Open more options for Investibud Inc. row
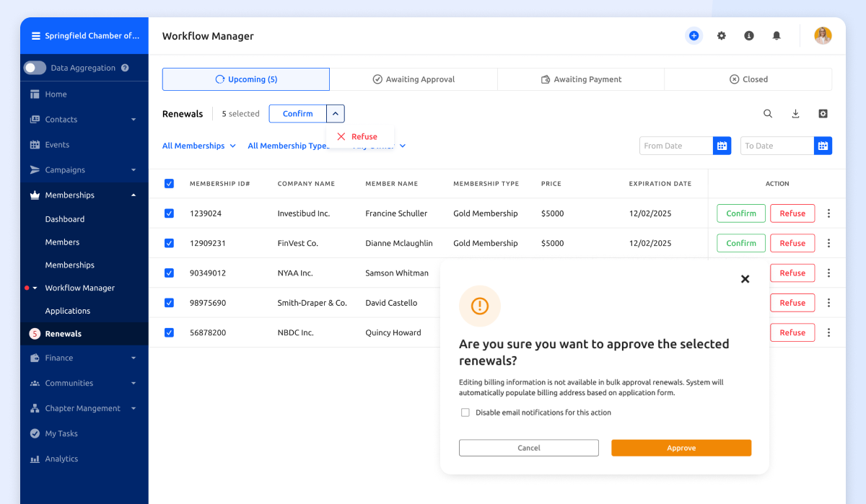This screenshot has height=504, width=866. (x=828, y=213)
